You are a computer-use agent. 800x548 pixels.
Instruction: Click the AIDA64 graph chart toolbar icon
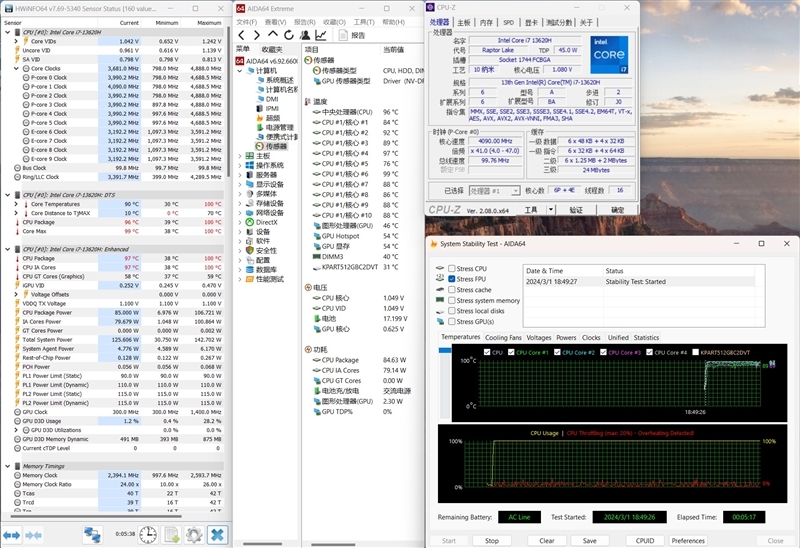(321, 35)
